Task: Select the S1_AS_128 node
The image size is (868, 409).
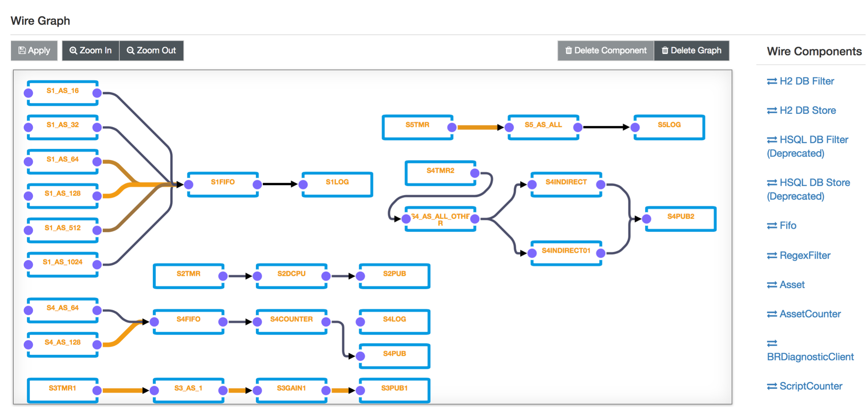Action: coord(63,196)
